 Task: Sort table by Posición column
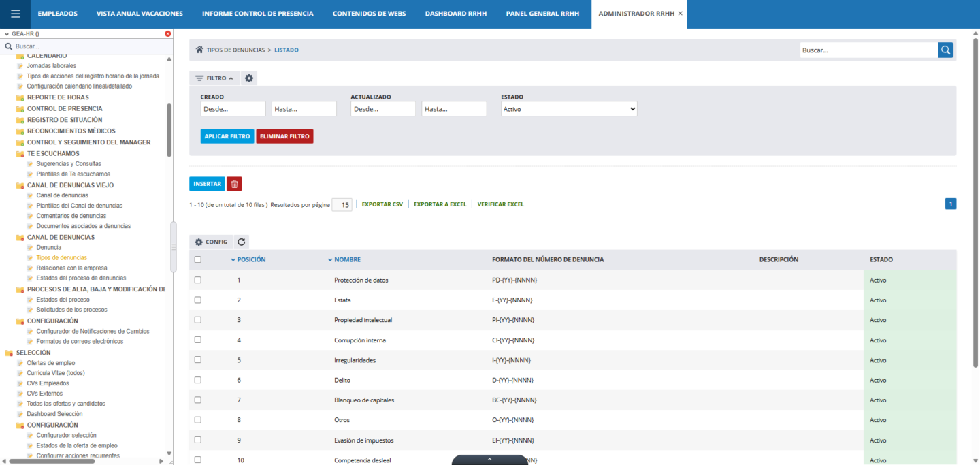(250, 259)
